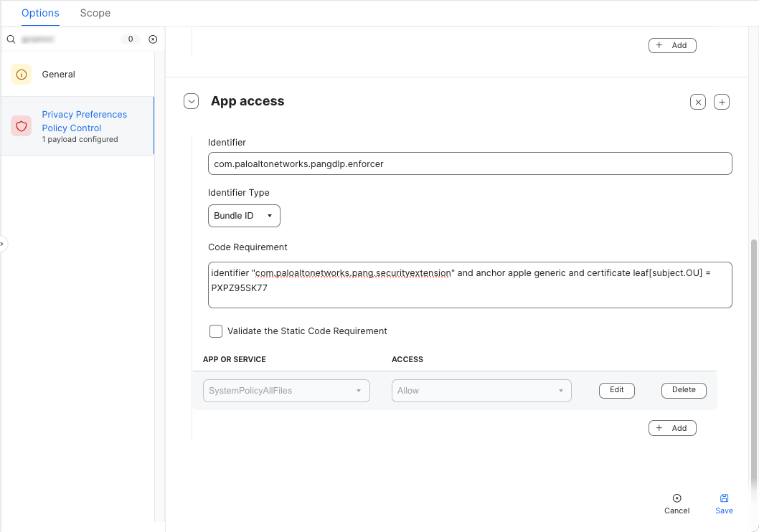The width and height of the screenshot is (759, 532).
Task: Open the SystemPolicyAllFiles service dropdown
Action: click(286, 391)
